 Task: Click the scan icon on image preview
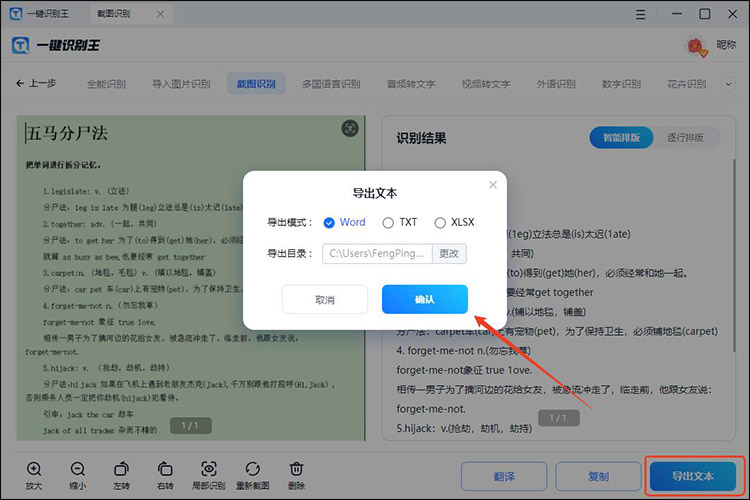tap(350, 128)
